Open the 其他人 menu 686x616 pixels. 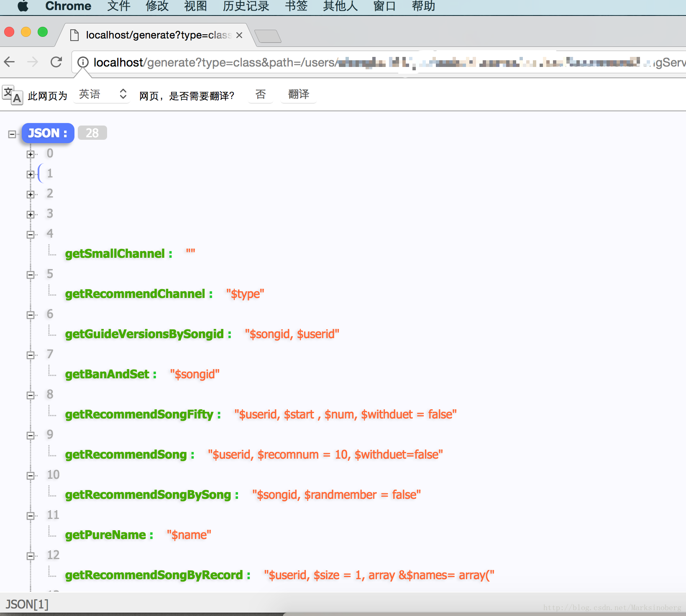point(340,6)
